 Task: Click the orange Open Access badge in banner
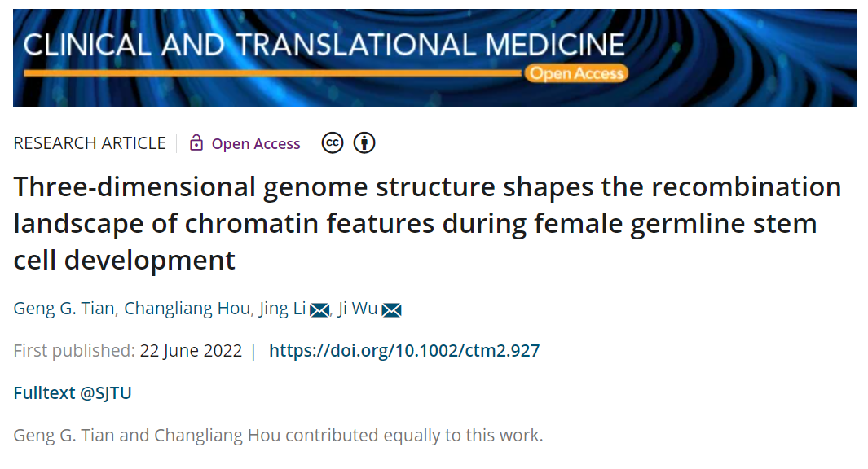(x=576, y=73)
